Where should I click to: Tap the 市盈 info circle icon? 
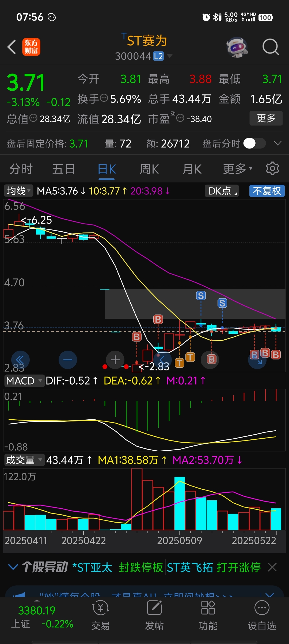180,118
